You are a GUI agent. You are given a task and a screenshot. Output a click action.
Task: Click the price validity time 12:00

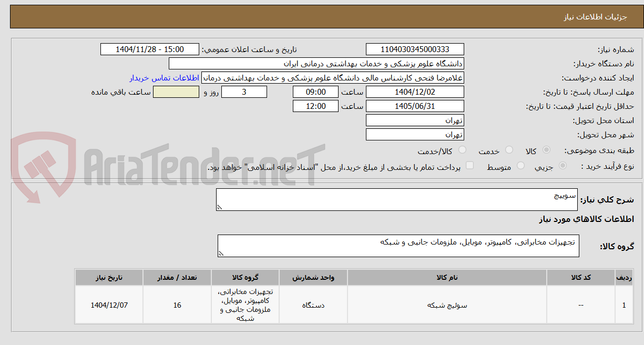315,106
